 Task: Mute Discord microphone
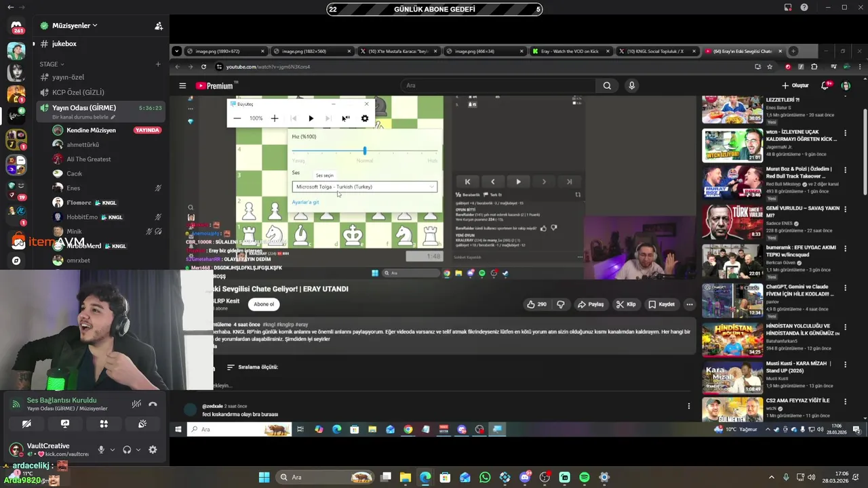[101, 449]
